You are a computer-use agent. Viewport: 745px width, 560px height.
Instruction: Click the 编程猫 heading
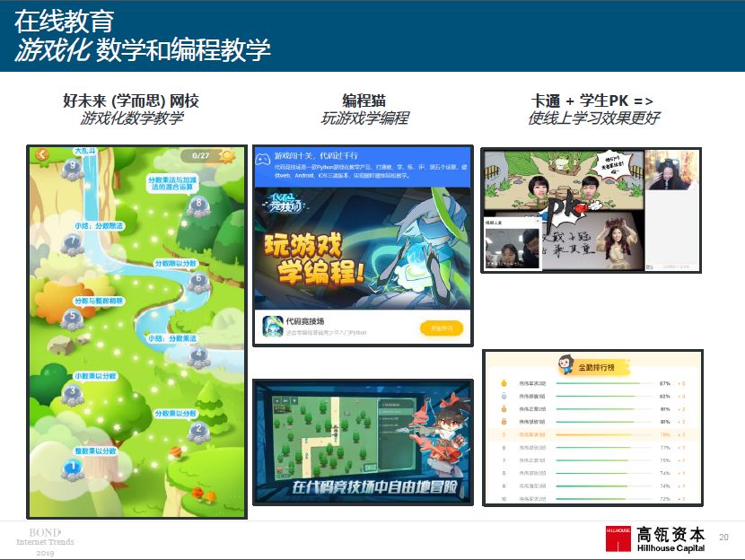click(x=364, y=101)
